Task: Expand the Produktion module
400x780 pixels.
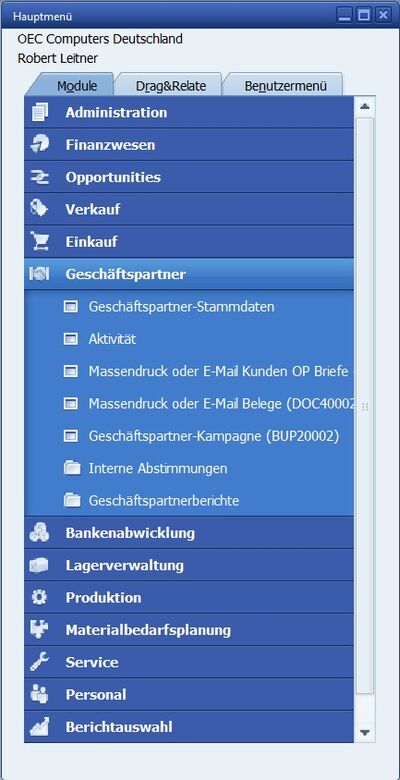Action: [x=189, y=597]
